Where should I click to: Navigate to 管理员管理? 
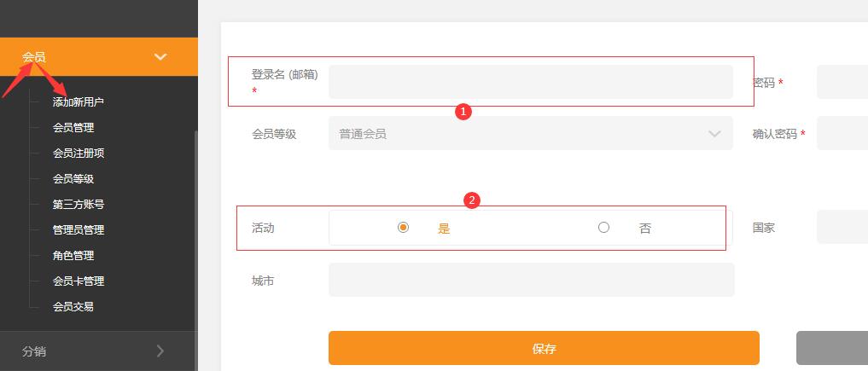79,229
